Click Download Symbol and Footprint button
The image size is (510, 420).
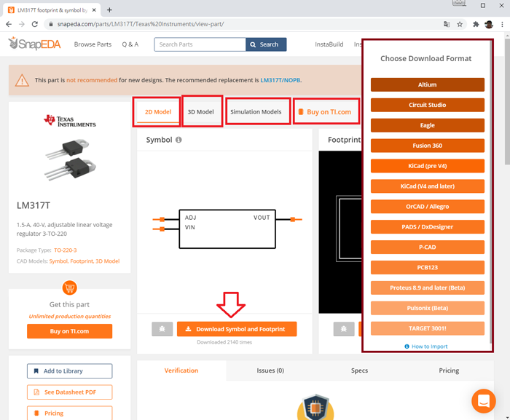click(236, 329)
